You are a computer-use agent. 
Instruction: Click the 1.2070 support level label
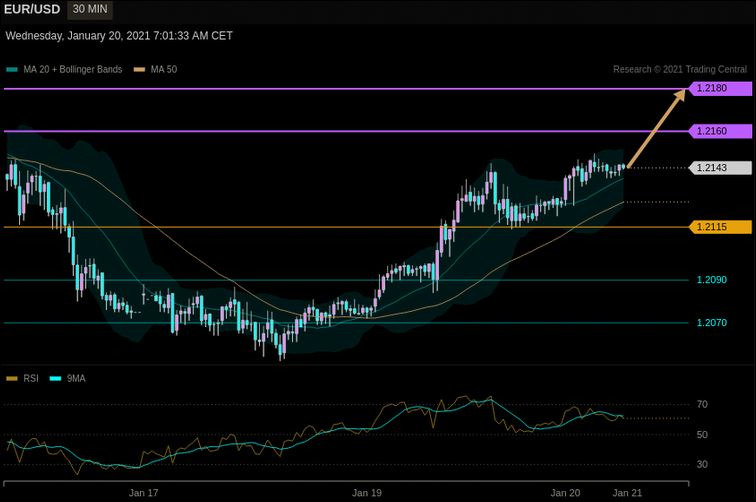tap(712, 323)
